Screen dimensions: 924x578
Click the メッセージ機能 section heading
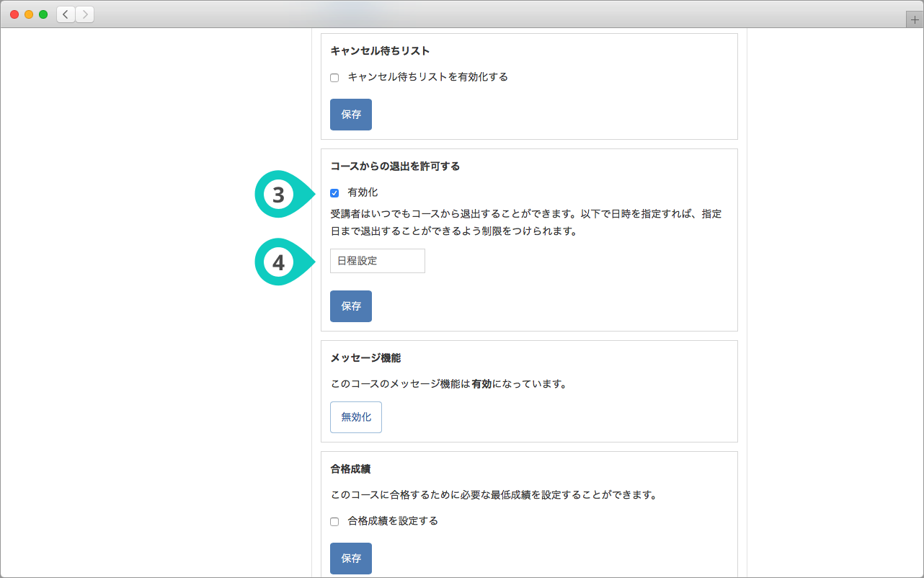coord(365,358)
